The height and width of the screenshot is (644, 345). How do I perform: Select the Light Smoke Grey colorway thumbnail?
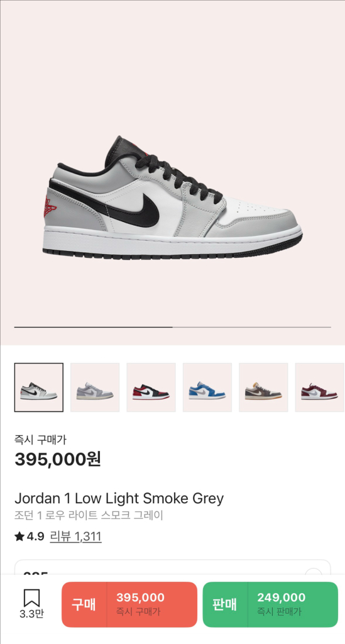pos(39,387)
